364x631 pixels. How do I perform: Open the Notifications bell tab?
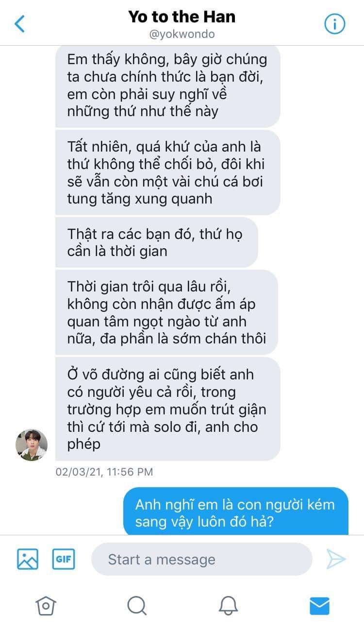(228, 606)
